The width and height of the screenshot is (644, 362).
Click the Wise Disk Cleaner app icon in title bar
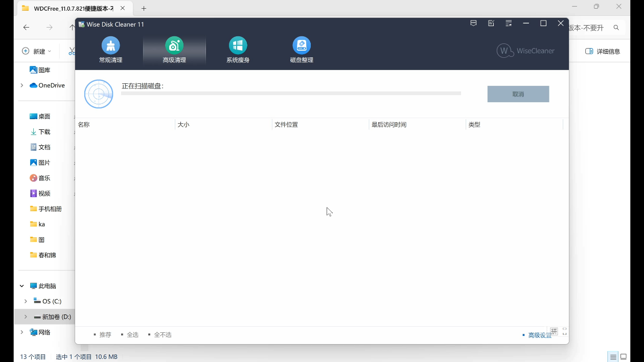(x=81, y=24)
